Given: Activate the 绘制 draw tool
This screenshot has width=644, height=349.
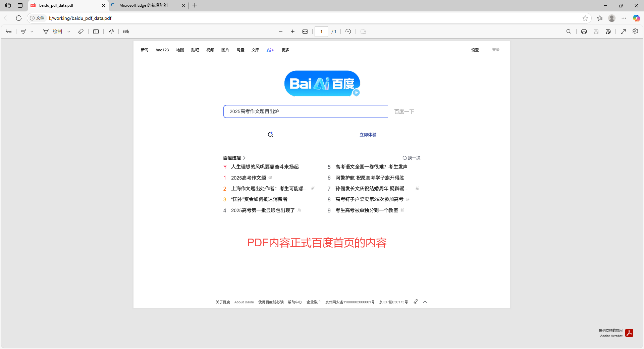Looking at the screenshot, I should [x=53, y=32].
